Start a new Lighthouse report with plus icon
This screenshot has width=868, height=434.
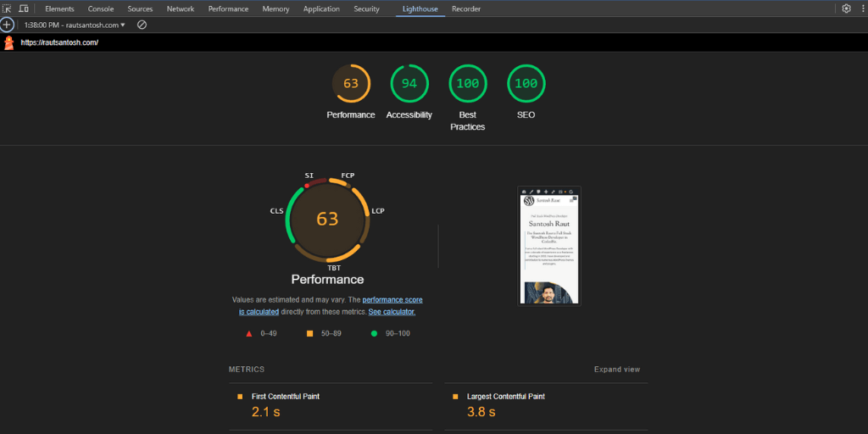6,25
